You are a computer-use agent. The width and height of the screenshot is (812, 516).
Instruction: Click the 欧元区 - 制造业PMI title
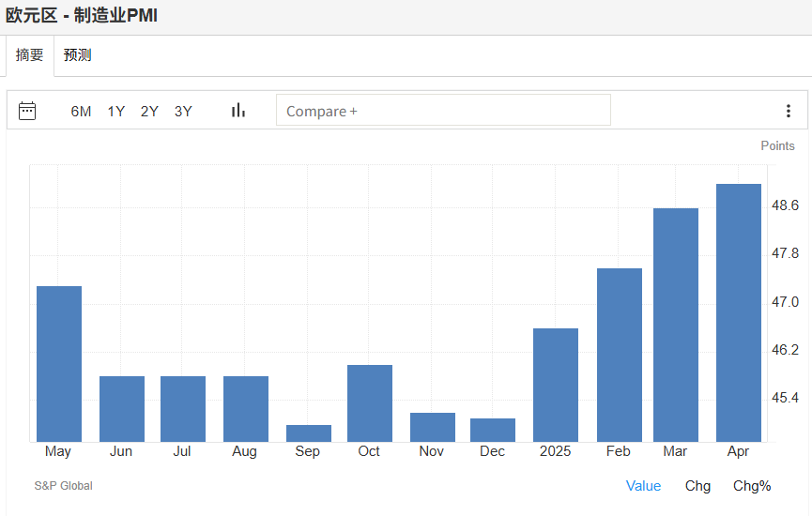pyautogui.click(x=82, y=16)
